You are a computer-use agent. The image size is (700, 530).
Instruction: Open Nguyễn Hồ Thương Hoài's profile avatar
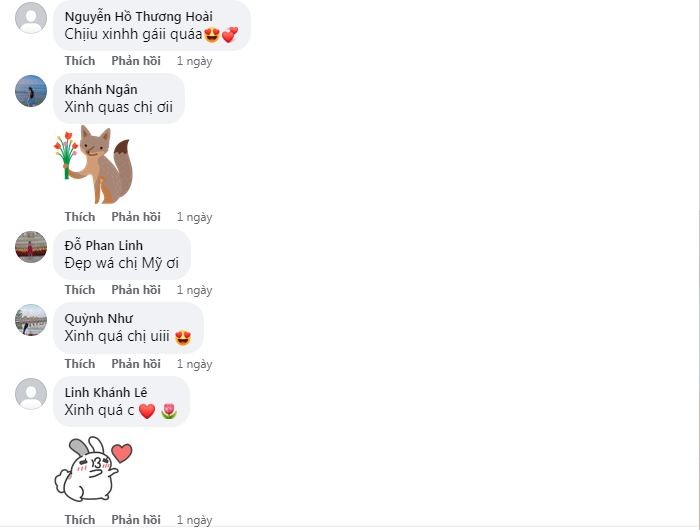tap(31, 18)
